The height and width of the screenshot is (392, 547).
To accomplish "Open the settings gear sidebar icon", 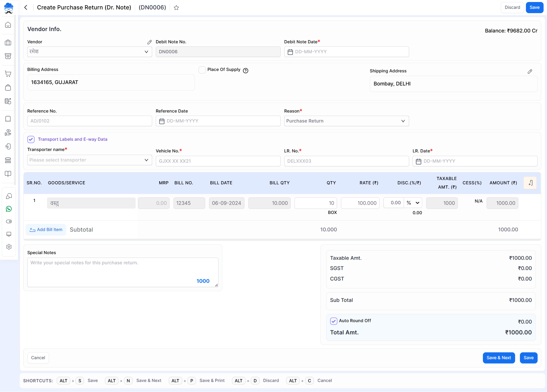I will point(9,247).
